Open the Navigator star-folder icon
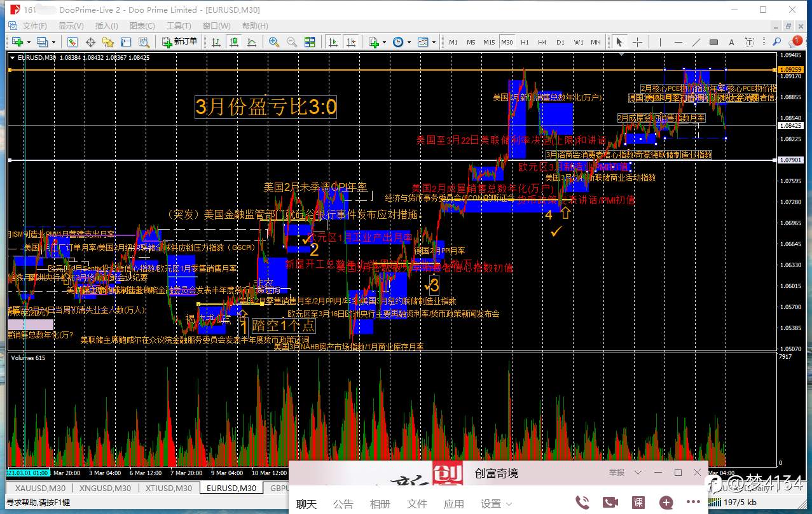The image size is (812, 514). point(108,42)
